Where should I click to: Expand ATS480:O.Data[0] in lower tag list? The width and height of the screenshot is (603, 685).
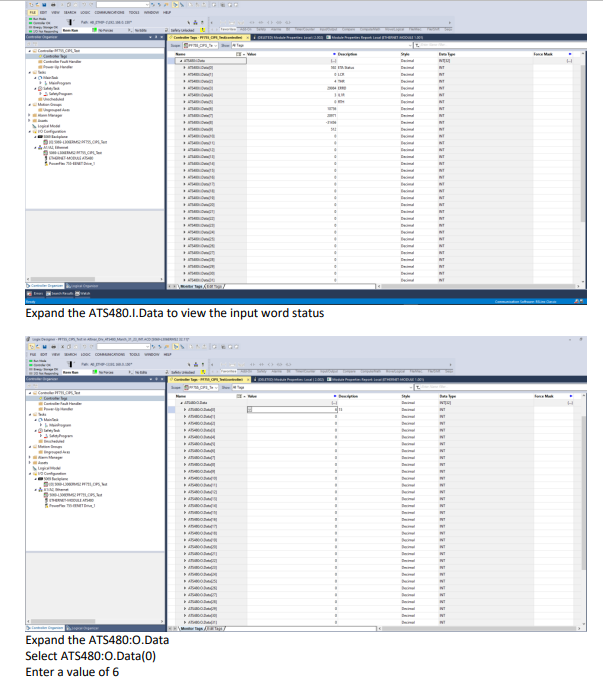(x=184, y=410)
